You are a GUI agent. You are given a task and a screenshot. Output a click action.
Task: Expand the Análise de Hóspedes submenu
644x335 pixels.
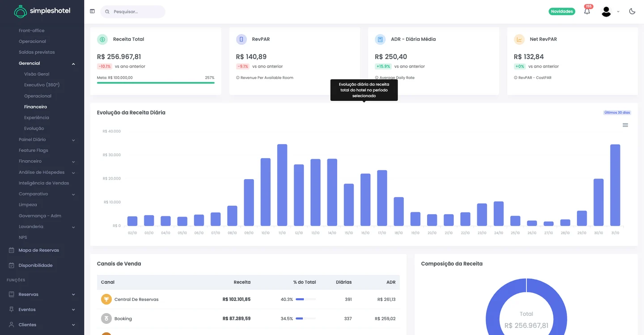point(73,172)
